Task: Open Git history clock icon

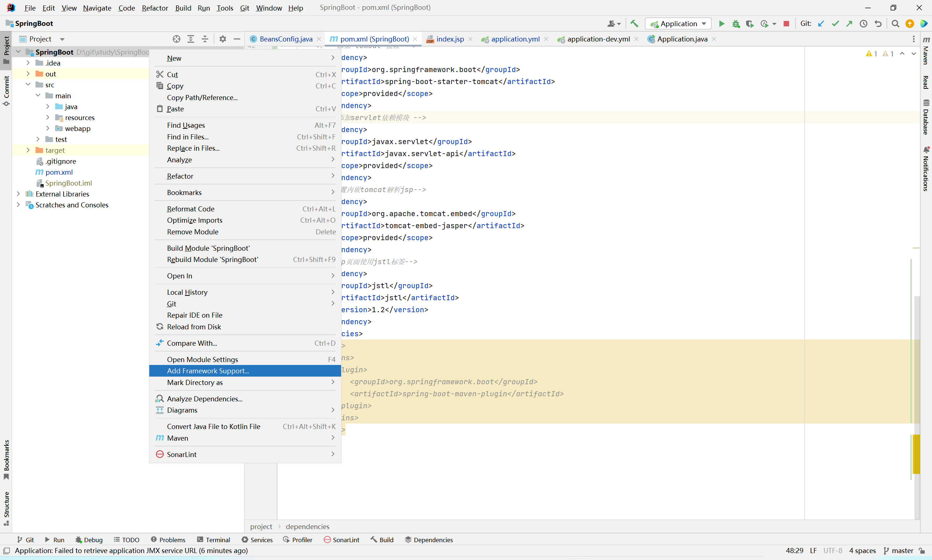Action: (863, 24)
